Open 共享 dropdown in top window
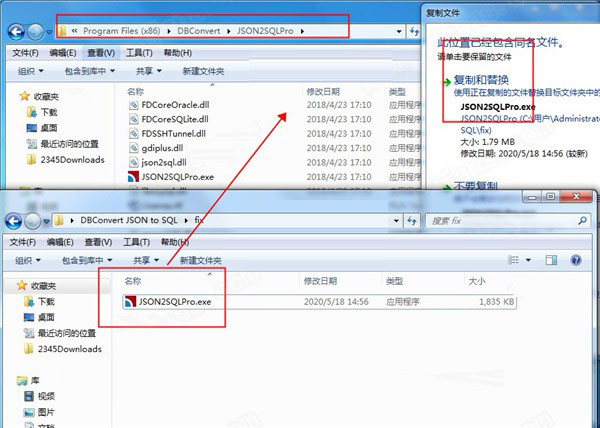Screen dimensions: 600x428 tap(148, 71)
